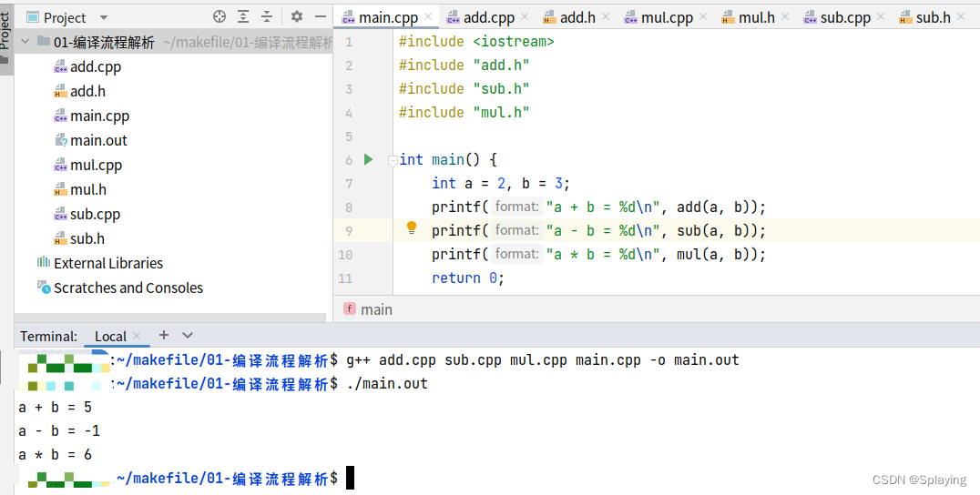Select mul.h in the project tree
Screen dimensions: 980x495
[x=80, y=190]
